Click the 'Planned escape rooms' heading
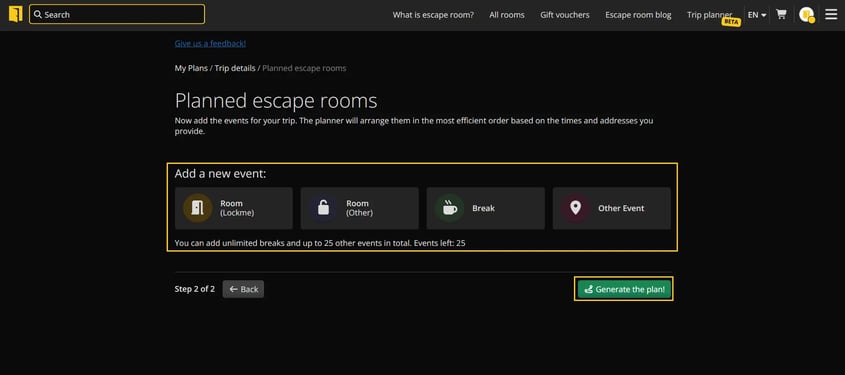This screenshot has width=845, height=375. (276, 101)
